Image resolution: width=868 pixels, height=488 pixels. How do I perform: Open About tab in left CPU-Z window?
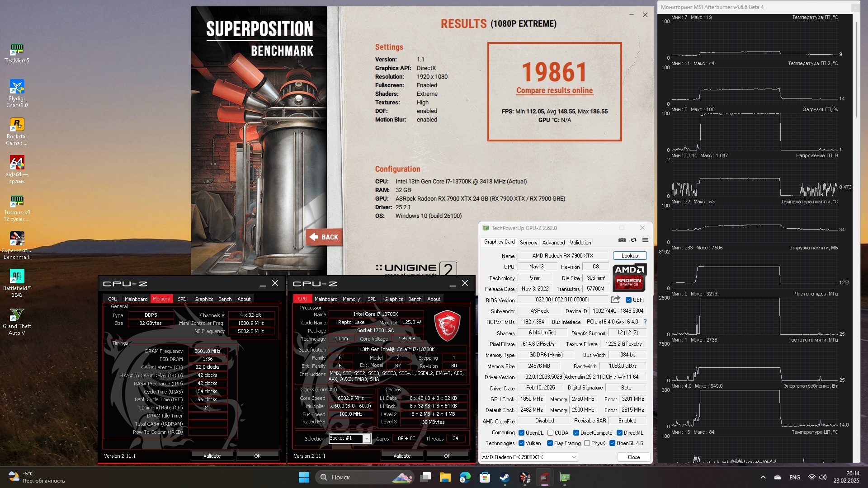(244, 299)
